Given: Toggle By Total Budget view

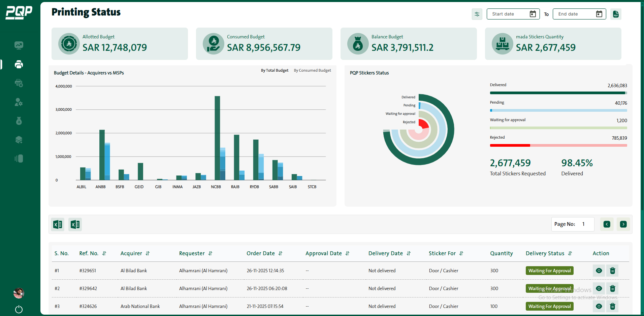Looking at the screenshot, I should point(275,70).
